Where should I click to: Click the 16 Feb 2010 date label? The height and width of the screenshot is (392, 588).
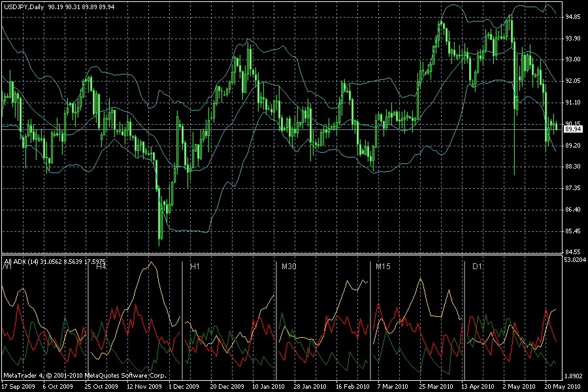(x=353, y=386)
